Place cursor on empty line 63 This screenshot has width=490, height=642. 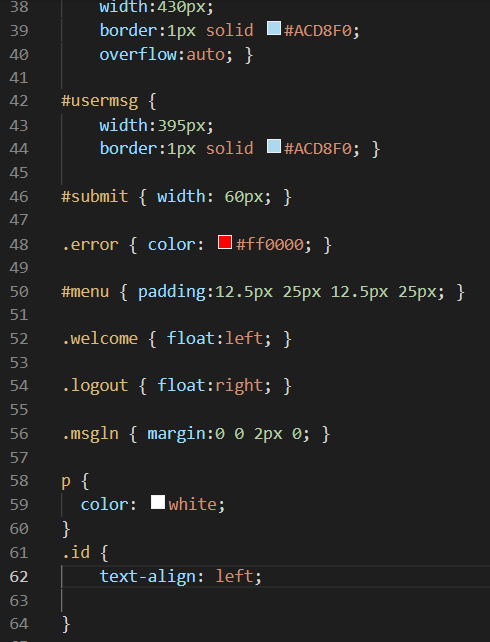275,600
